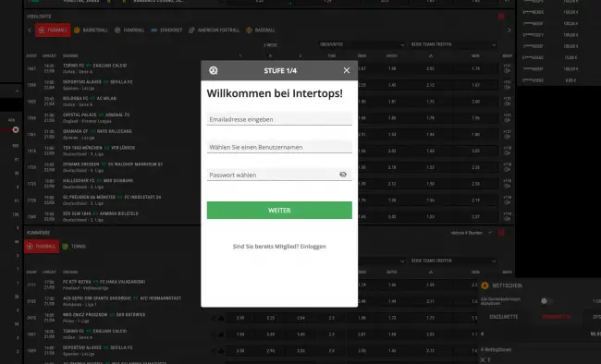
Task: Click the Benutzernamen input field
Action: coord(279,147)
